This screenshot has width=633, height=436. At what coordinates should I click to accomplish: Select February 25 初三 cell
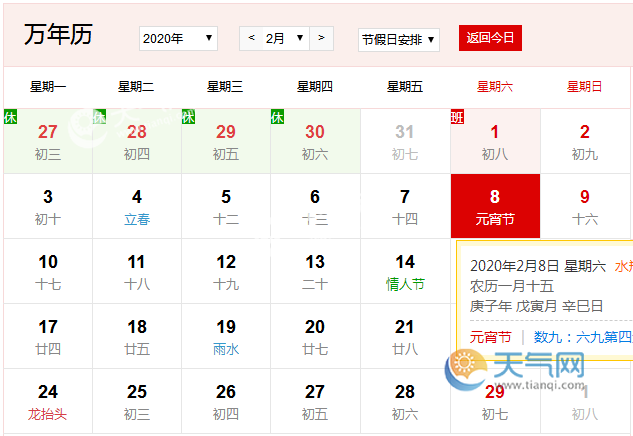tap(137, 401)
